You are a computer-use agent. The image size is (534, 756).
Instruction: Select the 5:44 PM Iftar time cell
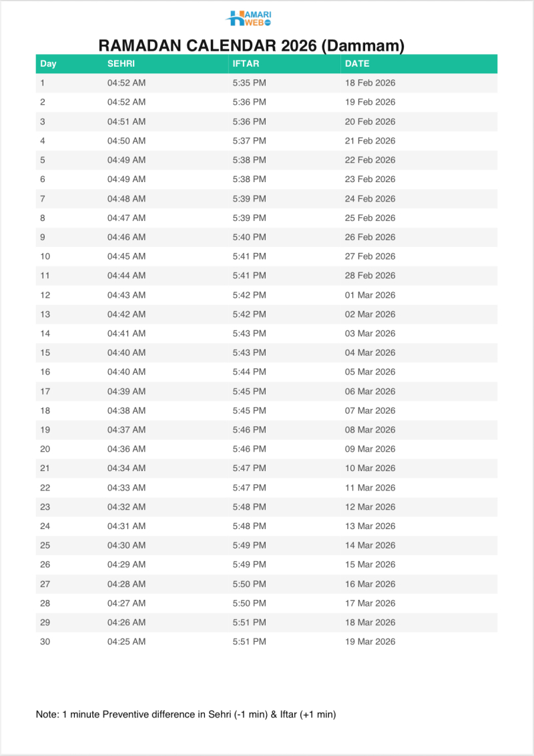click(x=249, y=372)
